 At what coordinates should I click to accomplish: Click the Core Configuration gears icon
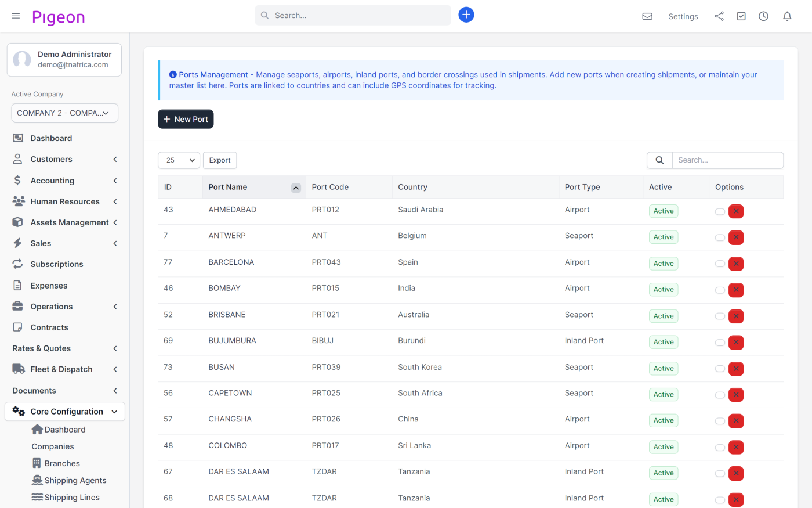click(19, 412)
